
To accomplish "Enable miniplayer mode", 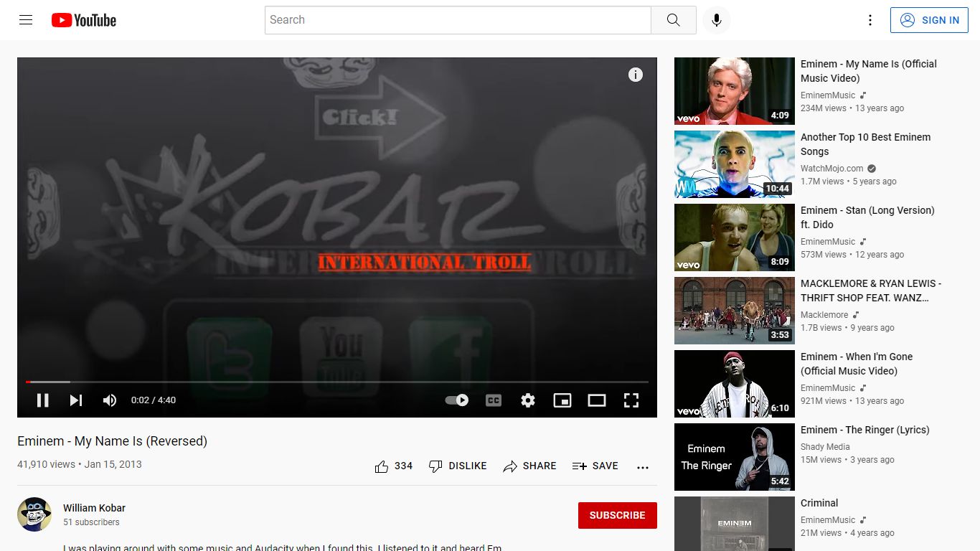I will click(x=562, y=400).
